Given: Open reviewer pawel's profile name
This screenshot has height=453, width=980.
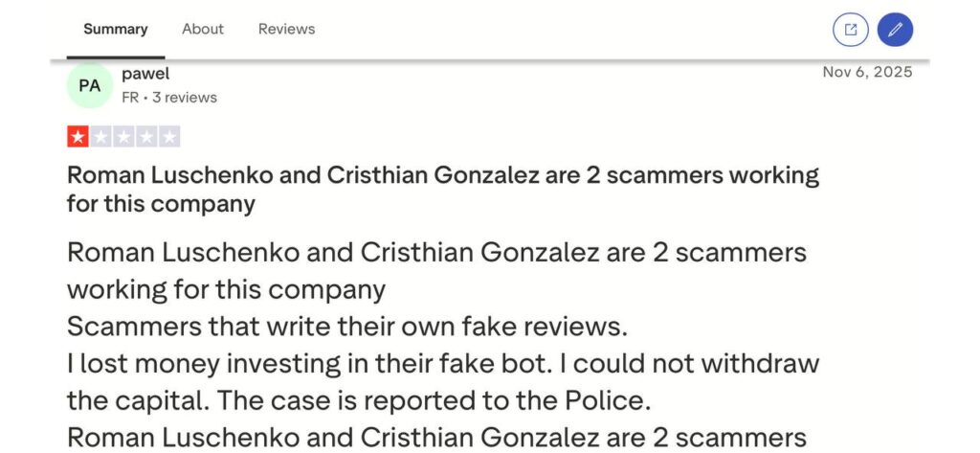Looking at the screenshot, I should coord(145,73).
